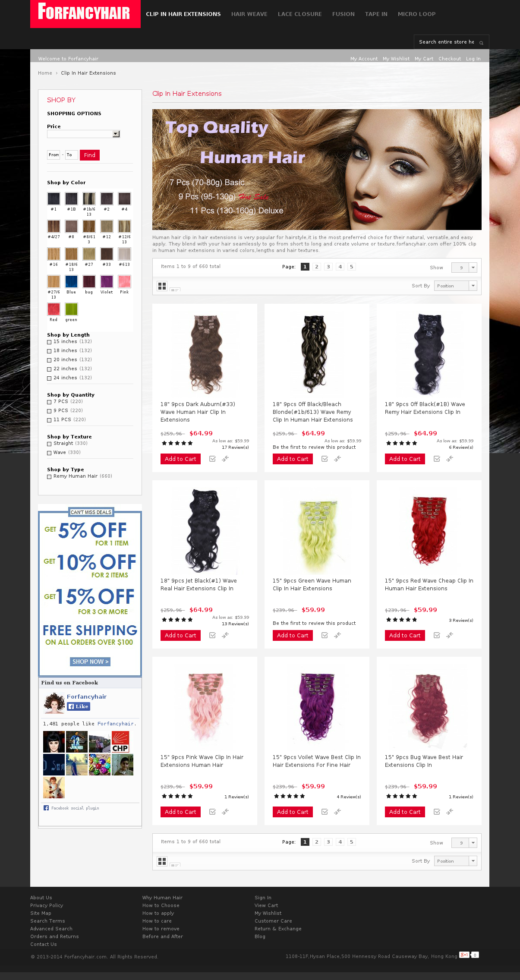Image resolution: width=520 pixels, height=980 pixels.
Task: Click the Facebook Like button icon
Action: coord(79,706)
